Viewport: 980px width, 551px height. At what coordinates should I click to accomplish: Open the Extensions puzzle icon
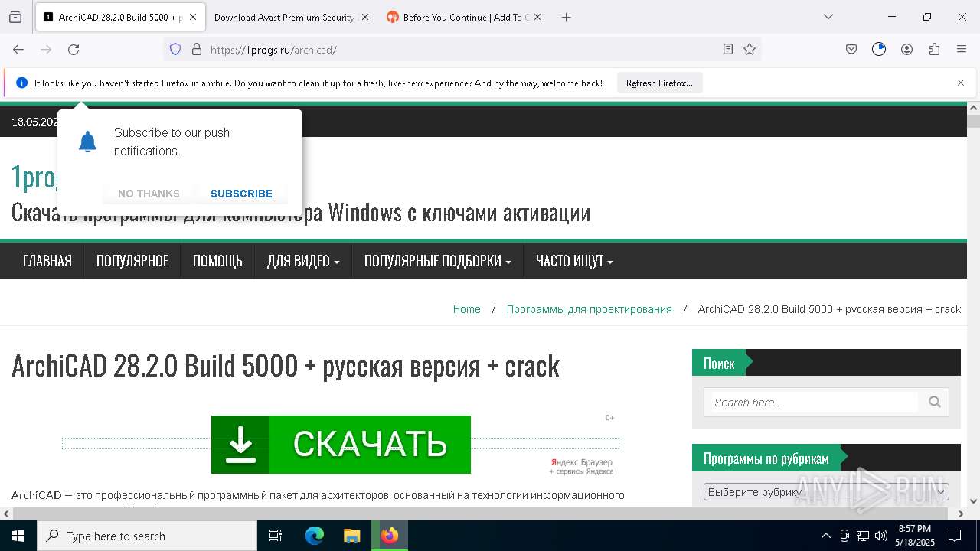(934, 49)
